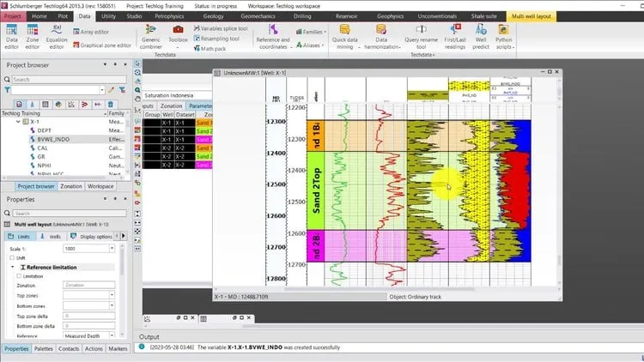The height and width of the screenshot is (362, 644).
Task: Toggle the wells view icon in Project browser
Action: (33, 105)
